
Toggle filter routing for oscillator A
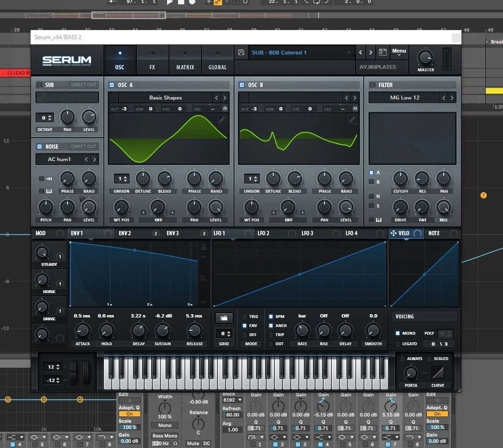click(371, 173)
